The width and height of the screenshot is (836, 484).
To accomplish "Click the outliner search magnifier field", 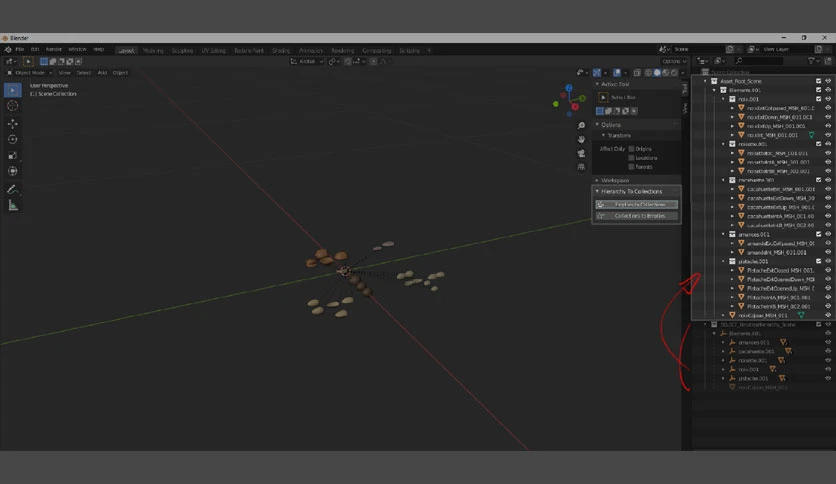I will coord(758,61).
